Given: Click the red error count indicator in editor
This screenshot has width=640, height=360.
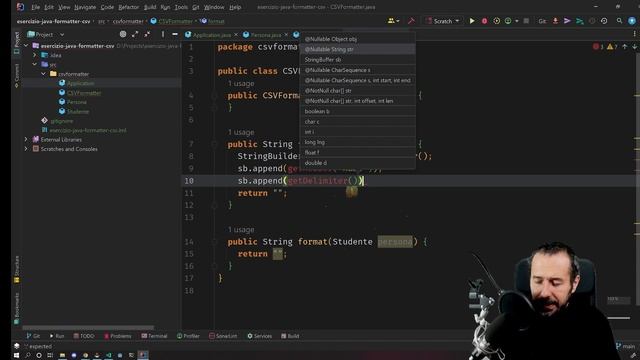Looking at the screenshot, I should click(598, 47).
